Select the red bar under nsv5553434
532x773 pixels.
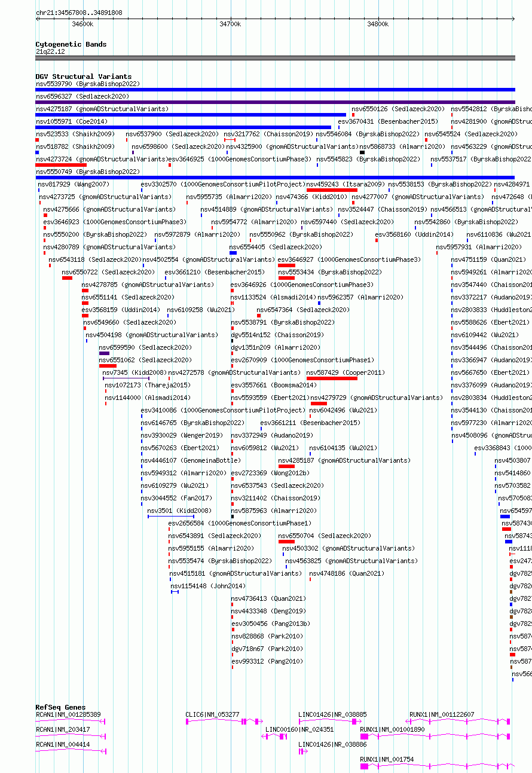(x=286, y=278)
